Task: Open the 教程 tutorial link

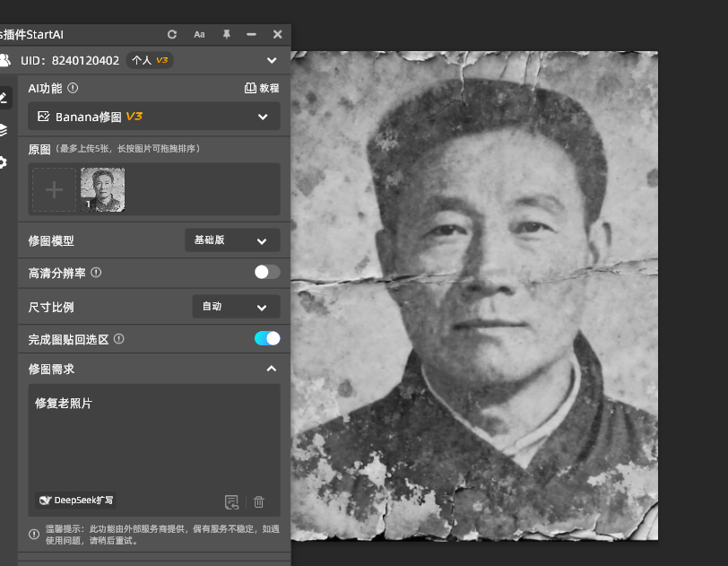Action: [x=262, y=88]
